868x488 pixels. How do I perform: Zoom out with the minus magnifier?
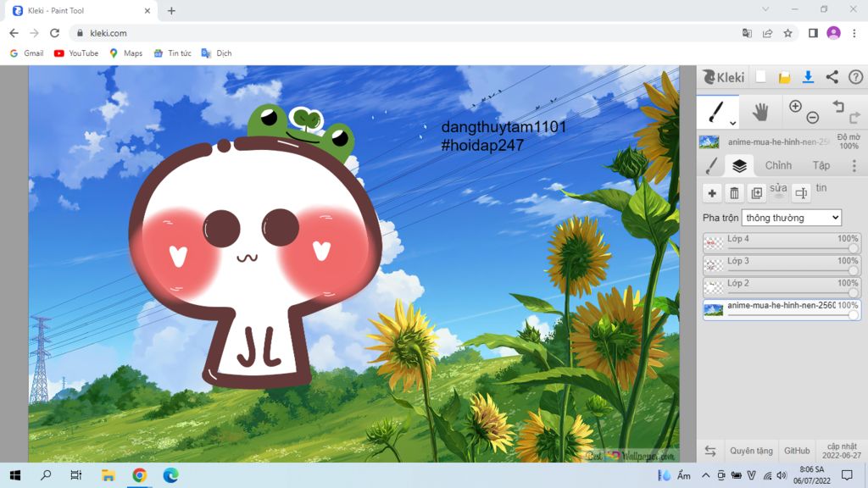point(813,117)
